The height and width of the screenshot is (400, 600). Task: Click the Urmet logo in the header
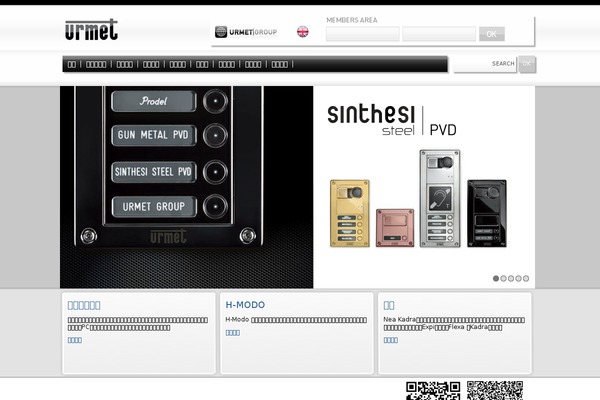point(91,30)
